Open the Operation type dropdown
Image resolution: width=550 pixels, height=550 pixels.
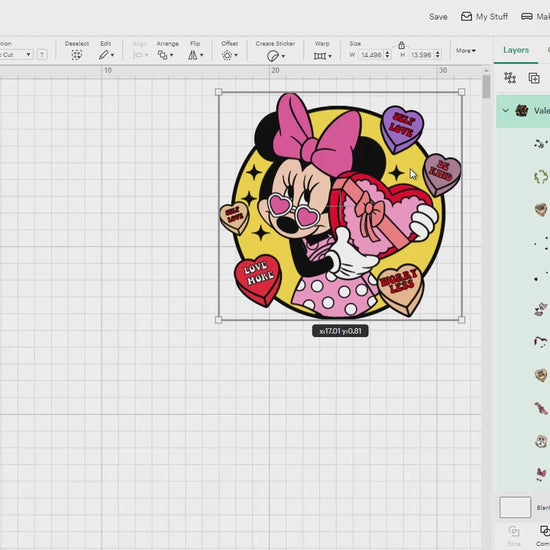[x=16, y=55]
